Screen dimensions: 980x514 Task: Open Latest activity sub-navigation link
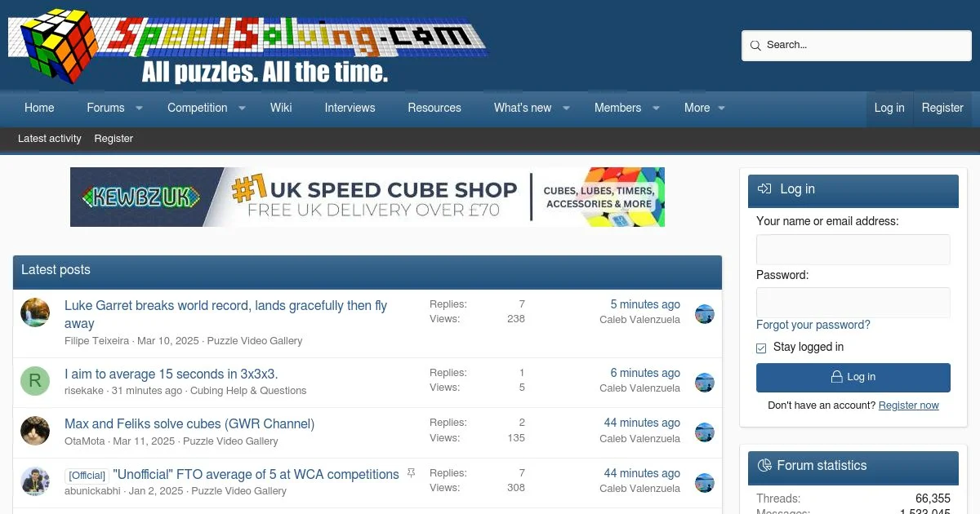pos(50,139)
